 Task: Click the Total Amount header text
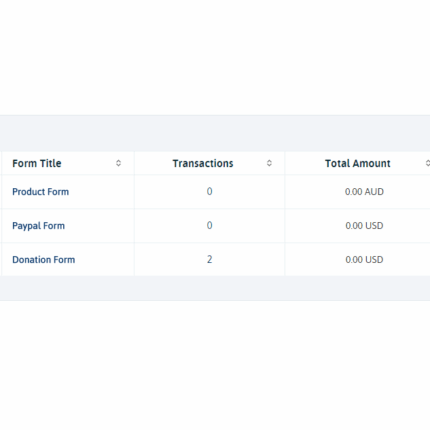[357, 163]
